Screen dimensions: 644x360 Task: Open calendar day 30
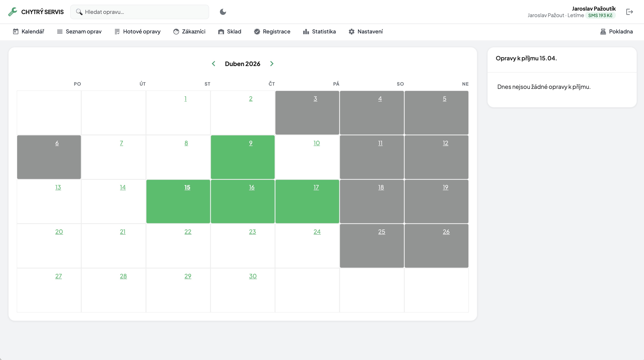click(x=253, y=276)
